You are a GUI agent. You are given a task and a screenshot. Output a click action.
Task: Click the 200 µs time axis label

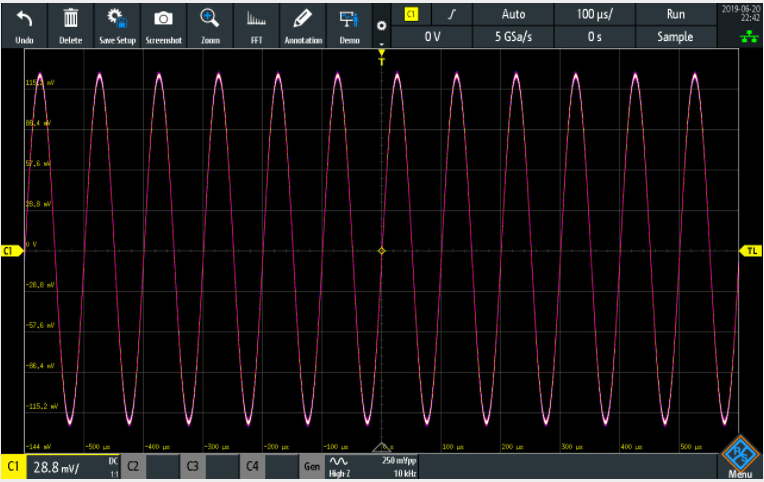point(512,446)
